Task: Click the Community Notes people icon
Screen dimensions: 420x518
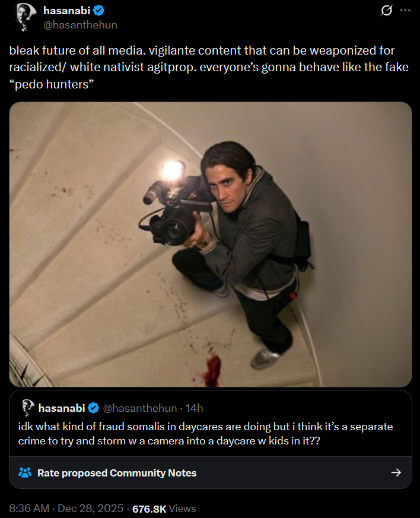Action: 25,473
